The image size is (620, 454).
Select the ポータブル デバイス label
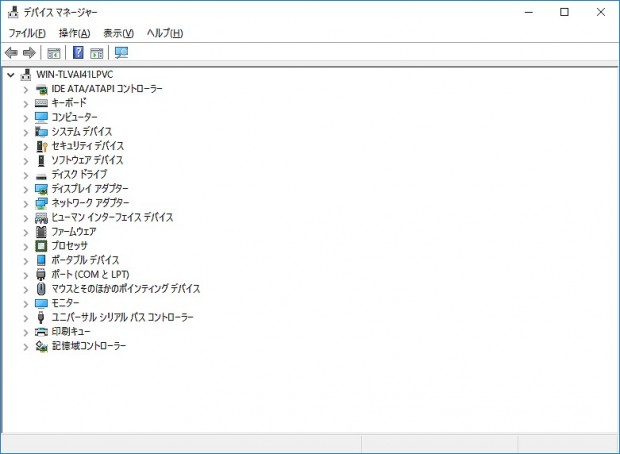(85, 260)
